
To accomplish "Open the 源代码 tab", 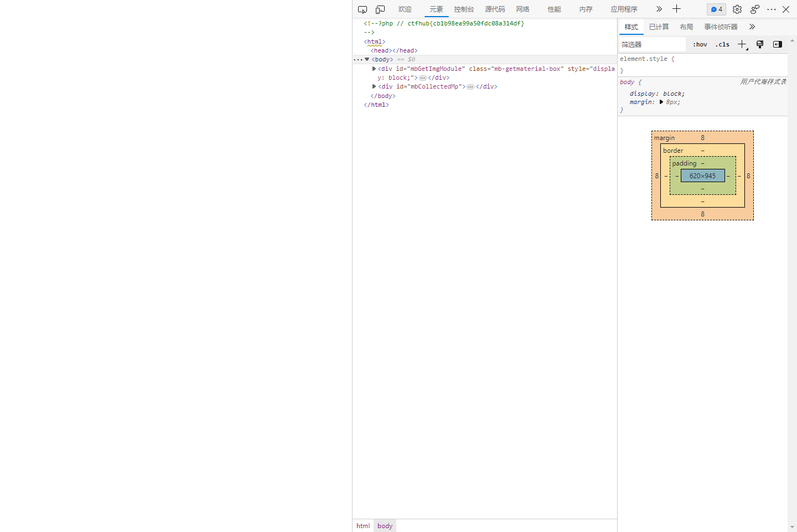I will pyautogui.click(x=495, y=9).
